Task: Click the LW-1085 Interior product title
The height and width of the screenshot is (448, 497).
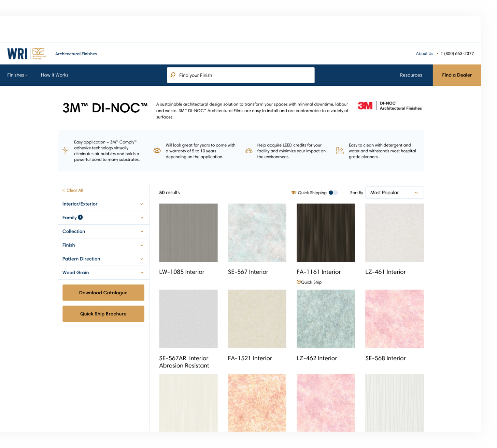Action: (182, 272)
